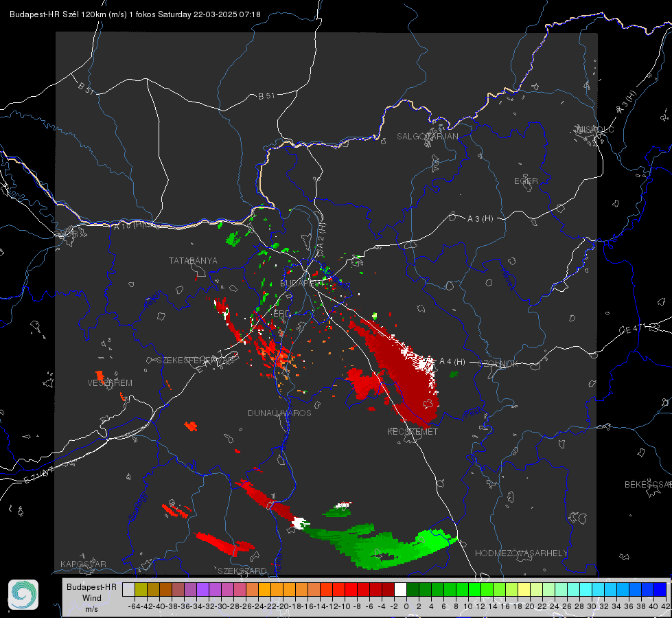
Task: Select the BUDAPEST city label on the map
Action: tap(302, 283)
